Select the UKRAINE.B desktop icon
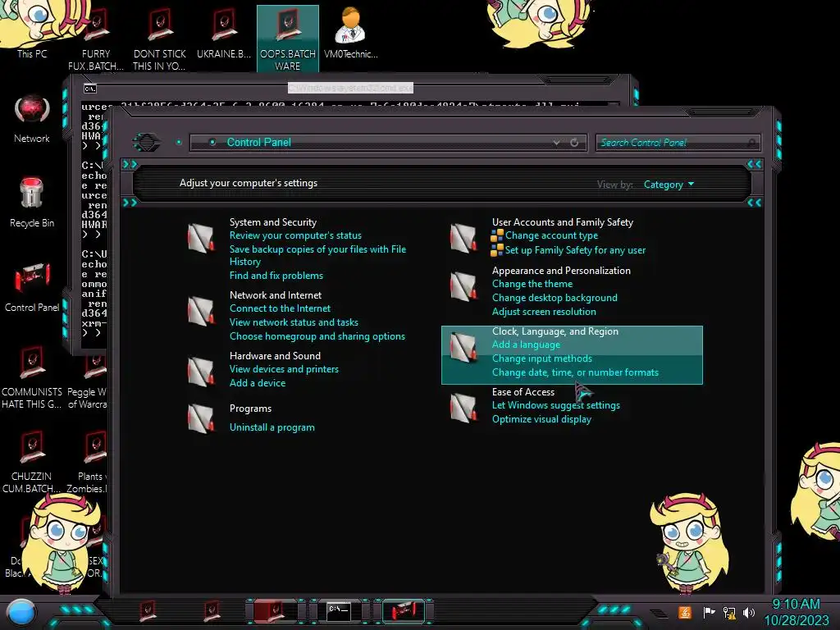This screenshot has height=630, width=840. pyautogui.click(x=224, y=33)
